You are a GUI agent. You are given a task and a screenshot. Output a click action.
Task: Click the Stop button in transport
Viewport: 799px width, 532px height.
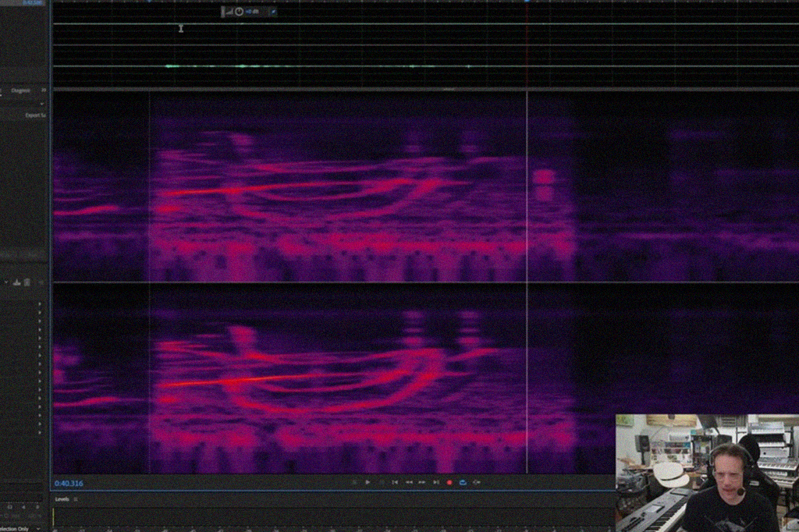[x=354, y=483]
